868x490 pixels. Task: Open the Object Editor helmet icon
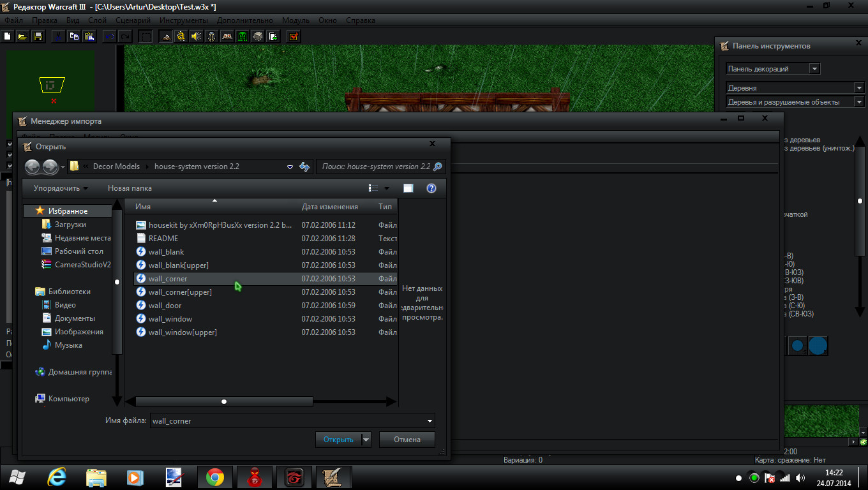tap(212, 36)
